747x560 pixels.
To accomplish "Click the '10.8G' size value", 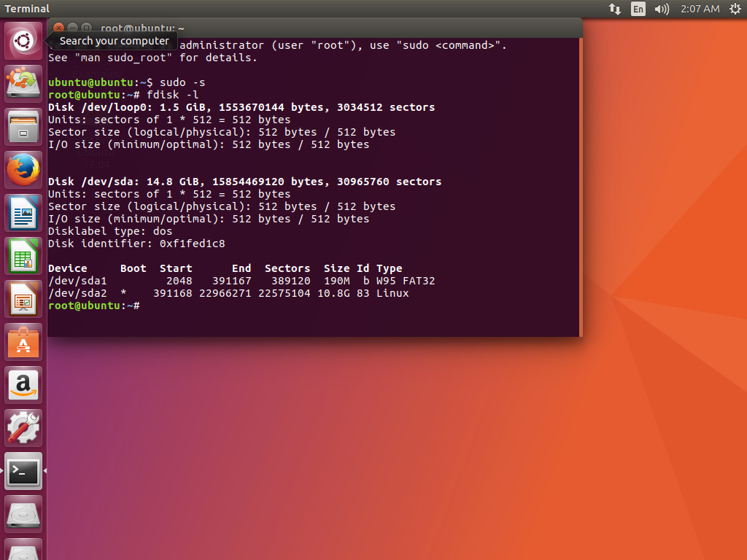I will pos(333,293).
